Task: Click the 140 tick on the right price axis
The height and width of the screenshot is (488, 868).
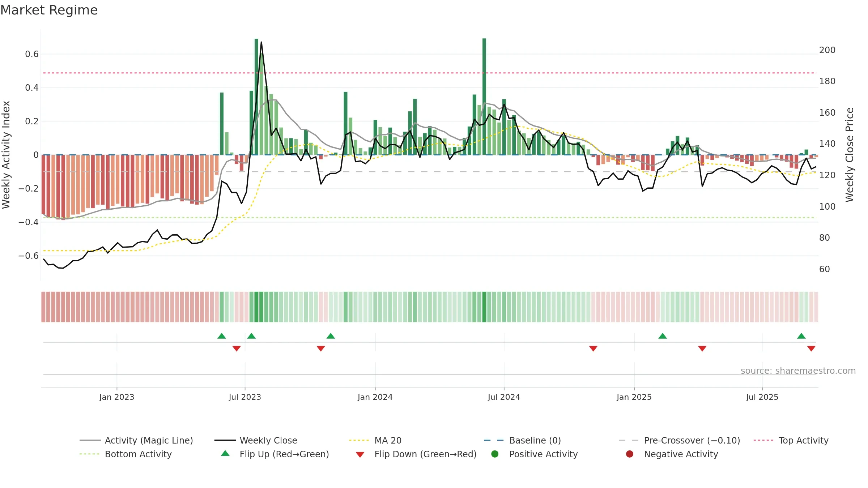Action: coord(827,144)
